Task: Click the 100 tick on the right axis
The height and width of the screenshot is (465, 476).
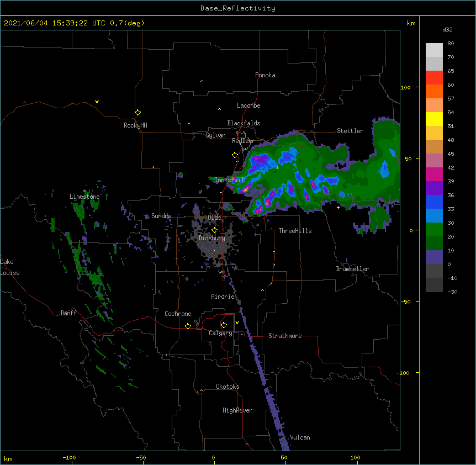Action: [405, 87]
